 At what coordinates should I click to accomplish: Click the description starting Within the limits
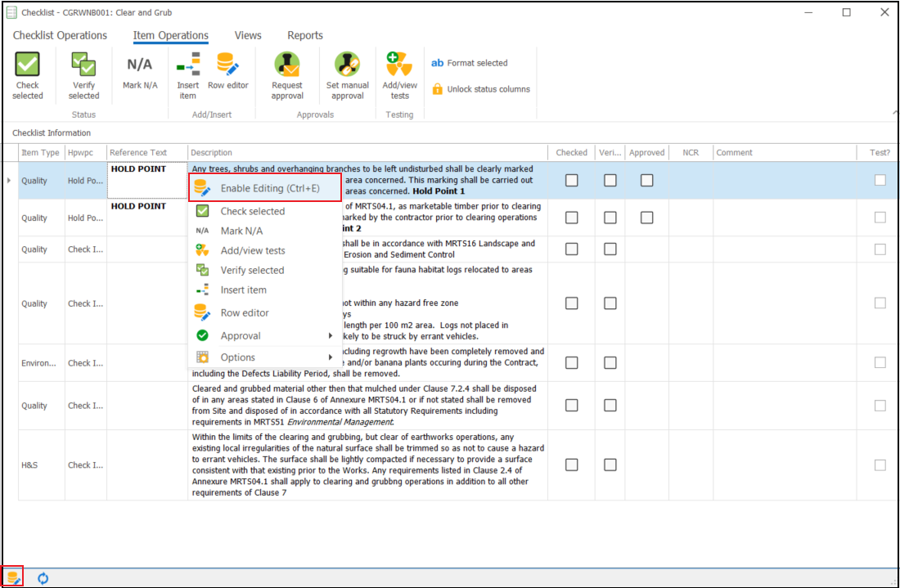coord(367,465)
